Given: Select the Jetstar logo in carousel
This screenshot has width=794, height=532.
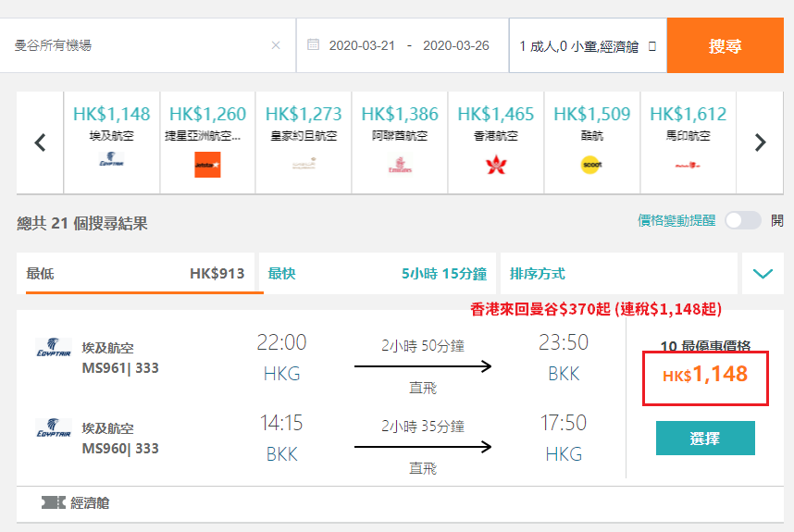Looking at the screenshot, I should [x=207, y=165].
